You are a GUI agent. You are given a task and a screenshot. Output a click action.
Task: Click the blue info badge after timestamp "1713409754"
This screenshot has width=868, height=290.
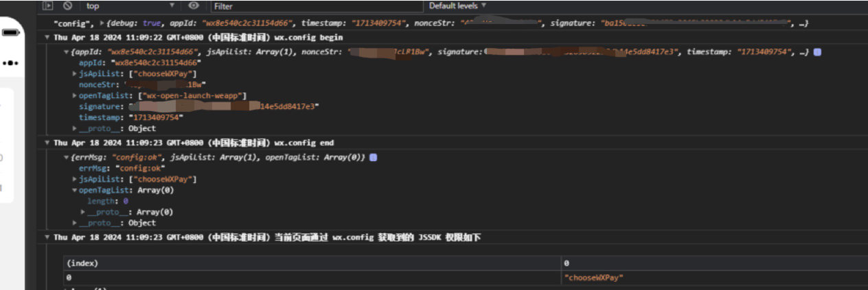pyautogui.click(x=817, y=52)
